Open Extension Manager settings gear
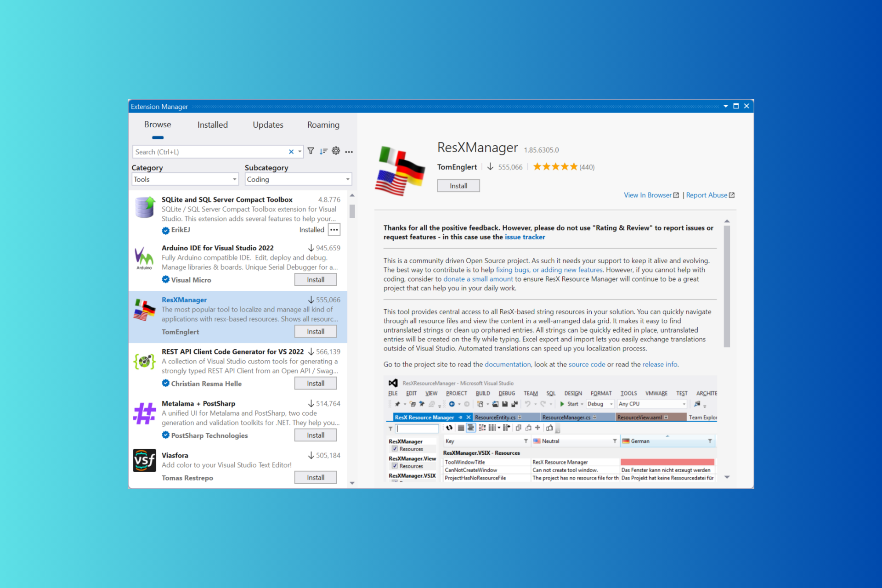This screenshot has height=588, width=882. 336,151
